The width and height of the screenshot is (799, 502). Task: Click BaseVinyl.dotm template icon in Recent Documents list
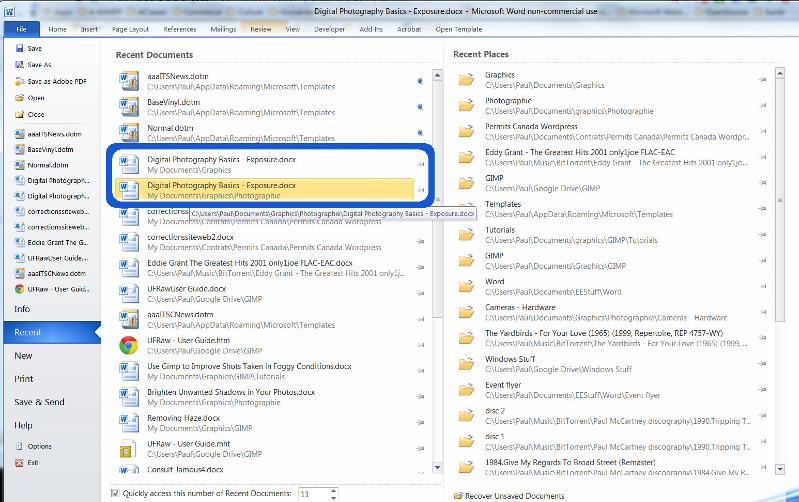pos(128,107)
